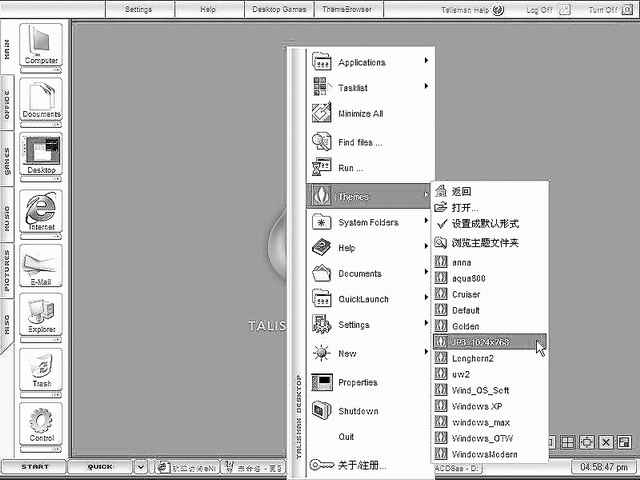Viewport: 640px width, 480px height.
Task: Click the Log Off button
Action: (x=548, y=10)
